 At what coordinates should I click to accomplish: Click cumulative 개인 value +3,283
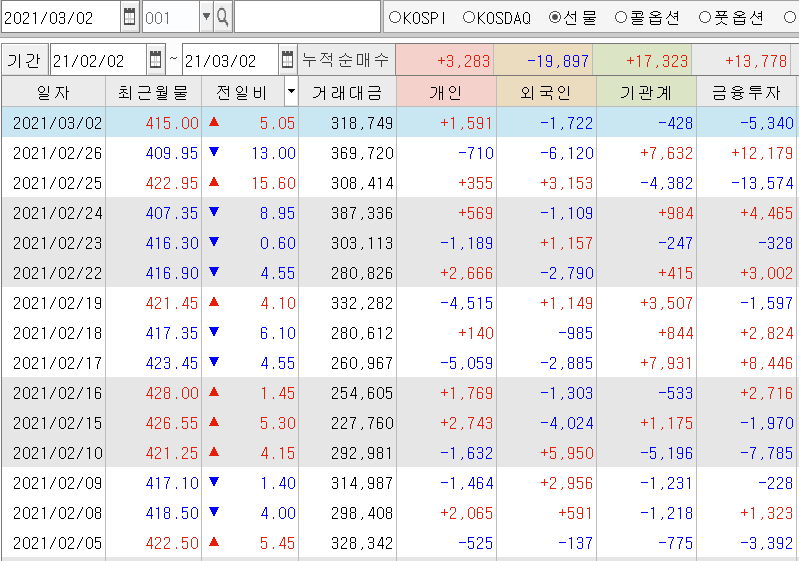coord(464,61)
